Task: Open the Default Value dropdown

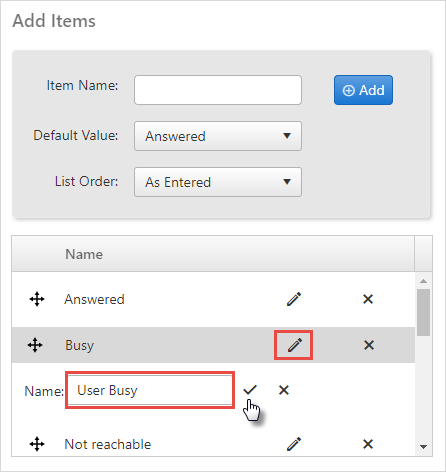Action: pos(218,136)
